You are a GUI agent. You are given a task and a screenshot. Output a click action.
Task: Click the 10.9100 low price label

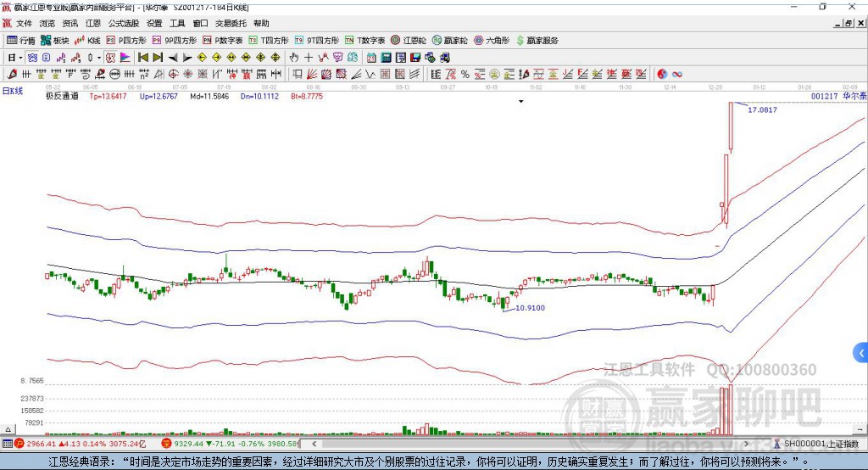click(531, 308)
